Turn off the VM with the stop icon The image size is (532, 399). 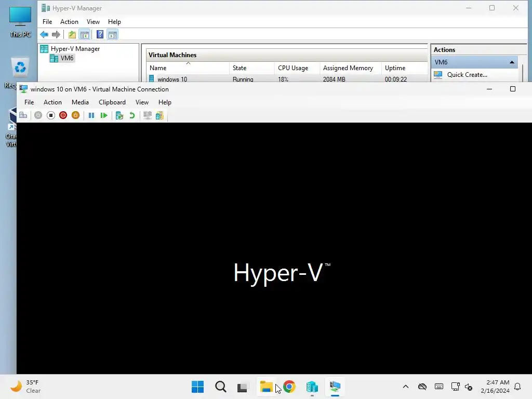click(x=50, y=115)
